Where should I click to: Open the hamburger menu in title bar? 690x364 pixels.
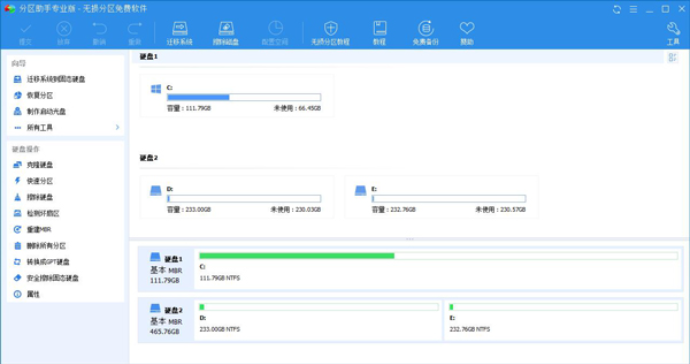point(633,9)
